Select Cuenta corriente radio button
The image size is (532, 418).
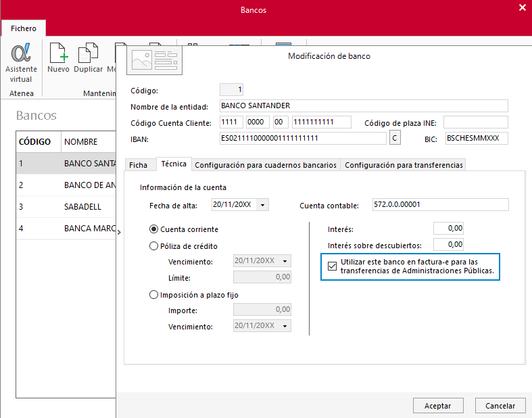[153, 229]
